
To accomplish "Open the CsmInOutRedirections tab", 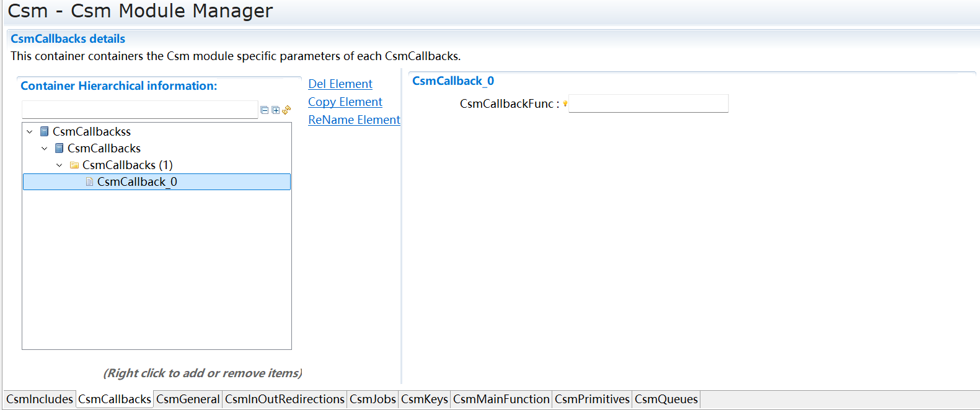I will coord(285,399).
